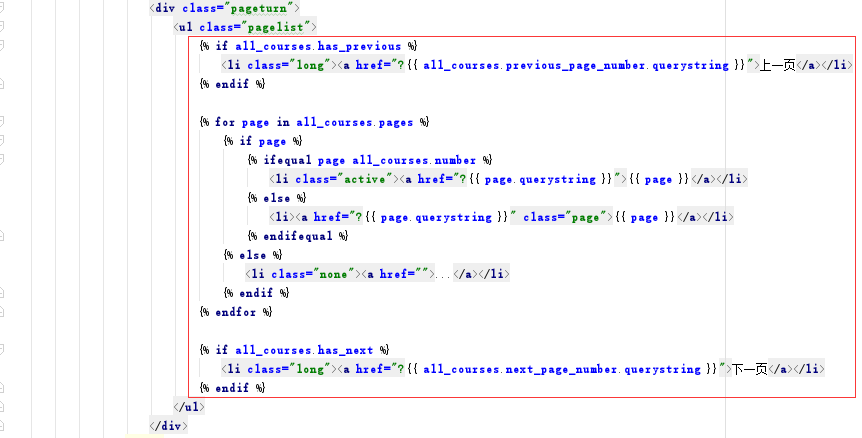
Task: Collapse fold marker beside the div pageturn line
Action: coord(2,8)
